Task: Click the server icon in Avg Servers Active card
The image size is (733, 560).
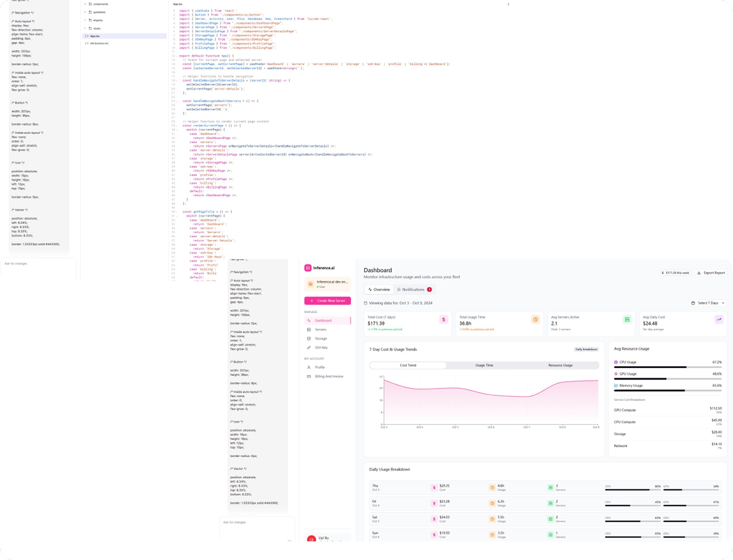Action: pos(627,319)
